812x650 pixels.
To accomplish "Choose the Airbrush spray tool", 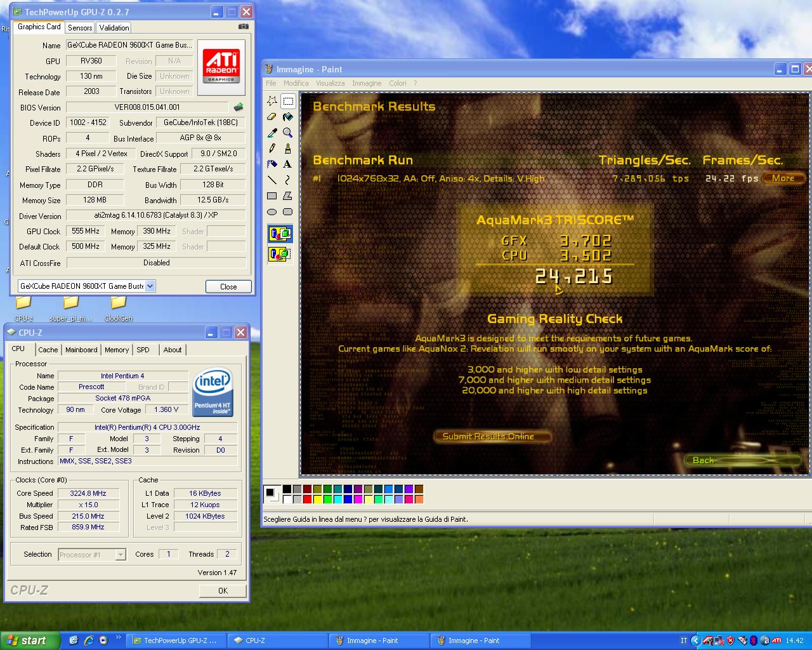I will pos(272,164).
